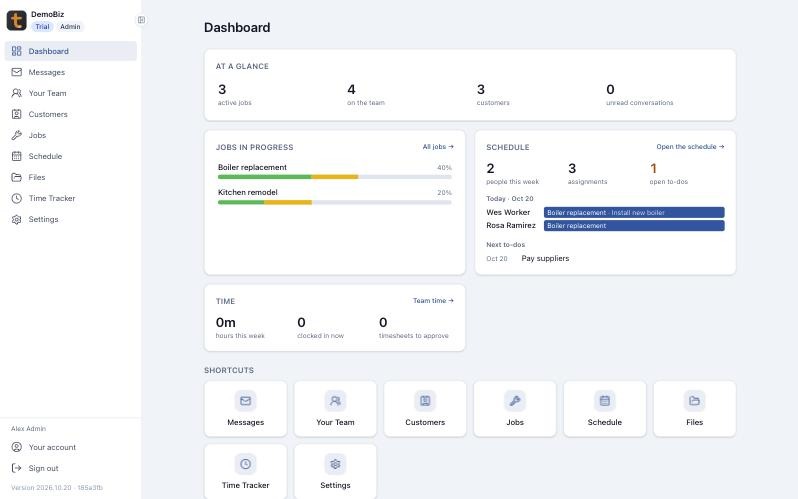Click the Messages shortcut envelope icon
This screenshot has height=499, width=798.
click(245, 401)
